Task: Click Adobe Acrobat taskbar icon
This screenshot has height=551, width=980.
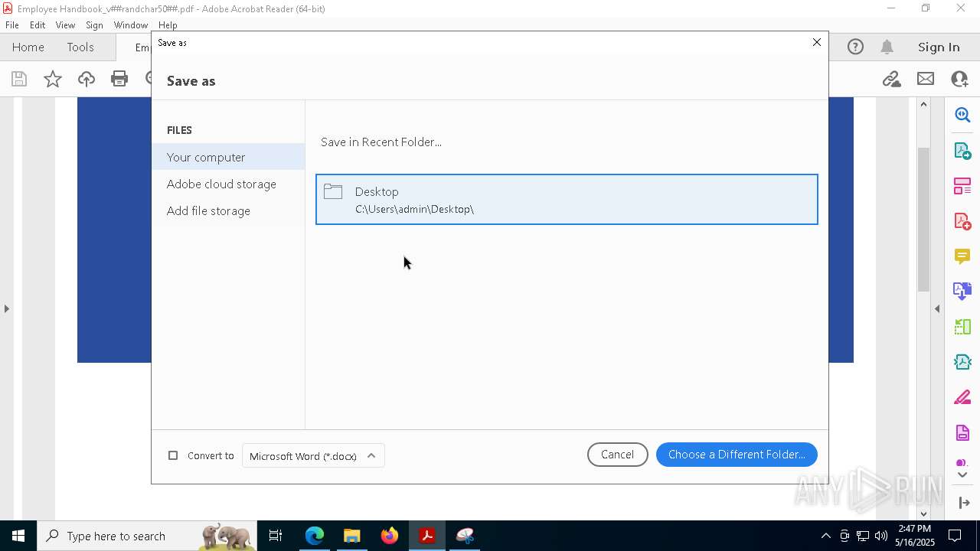Action: point(427,536)
